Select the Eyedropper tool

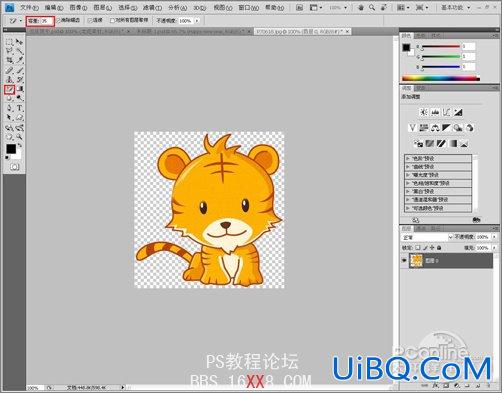[20, 60]
